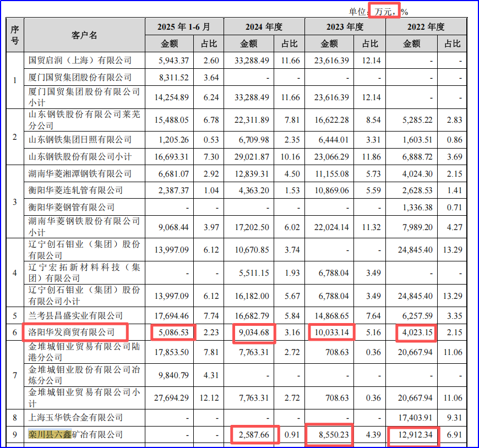
Task: Select the amount 4,363.20
Action: pyautogui.click(x=254, y=190)
